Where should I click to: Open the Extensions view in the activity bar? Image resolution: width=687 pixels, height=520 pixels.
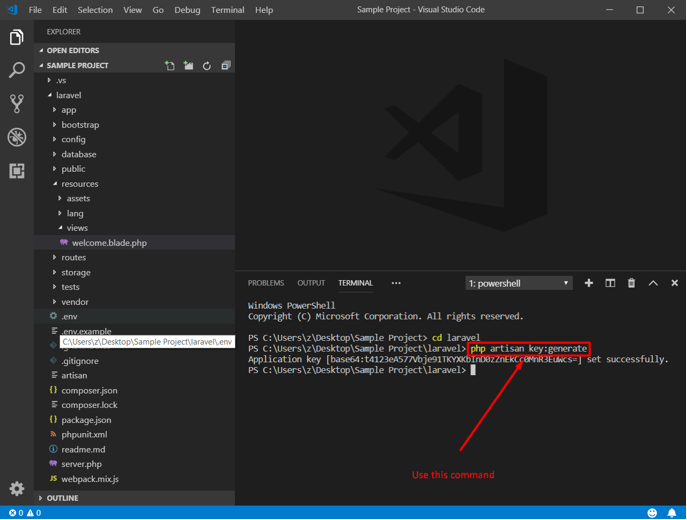tap(17, 170)
